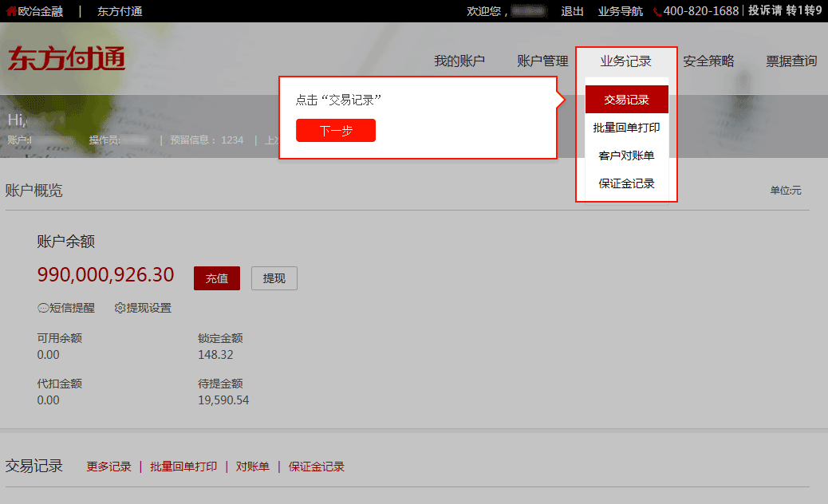Click the 待提金额 value 19,590.54
This screenshot has width=828, height=504.
tap(223, 400)
